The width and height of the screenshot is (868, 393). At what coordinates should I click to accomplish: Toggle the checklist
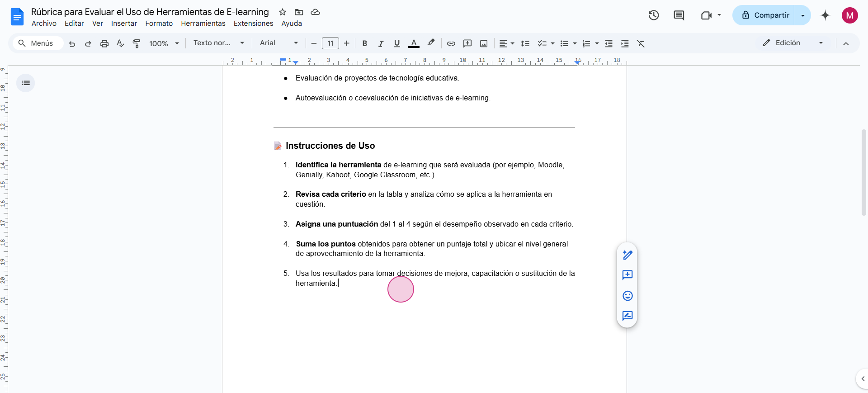542,43
